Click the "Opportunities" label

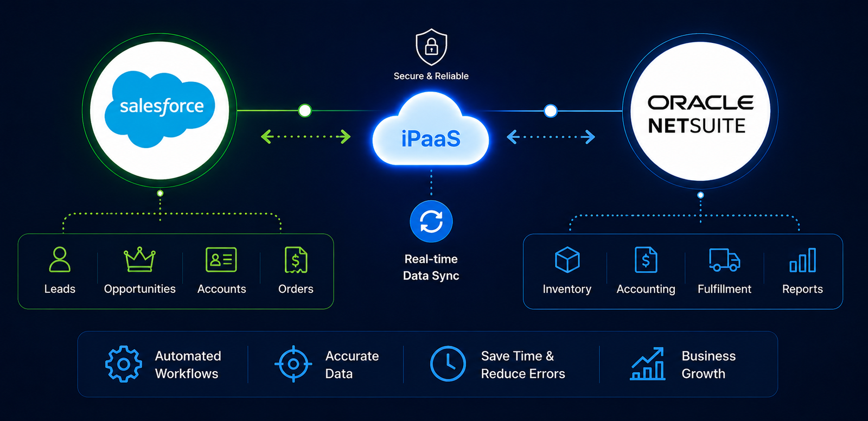click(140, 290)
